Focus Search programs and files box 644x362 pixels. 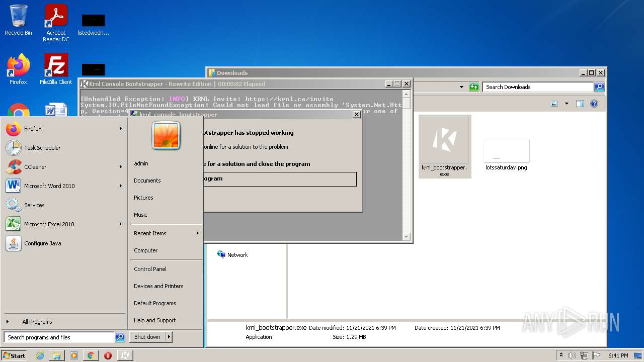point(59,337)
